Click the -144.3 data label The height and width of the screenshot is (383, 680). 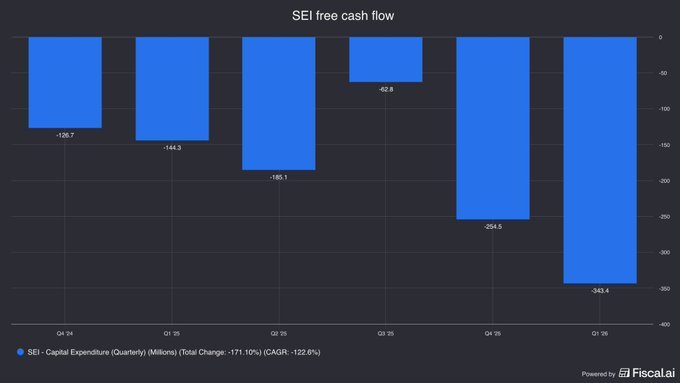pyautogui.click(x=172, y=148)
